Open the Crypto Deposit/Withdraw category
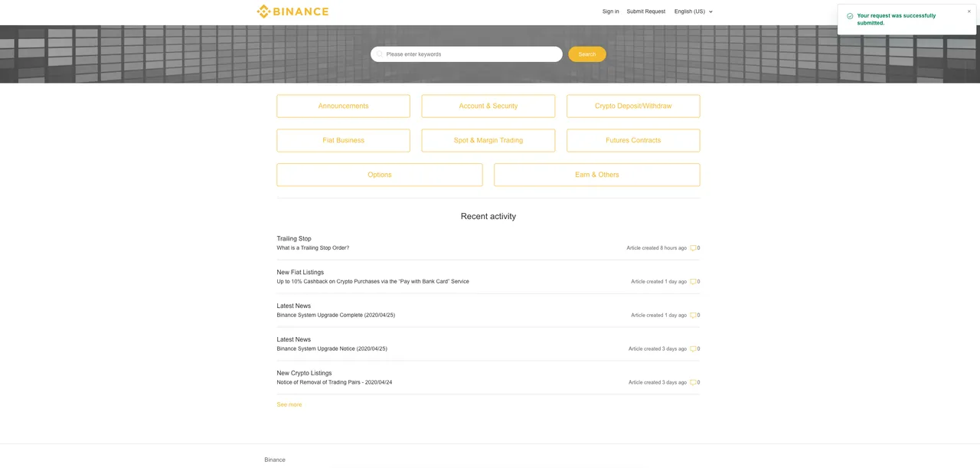 point(633,106)
